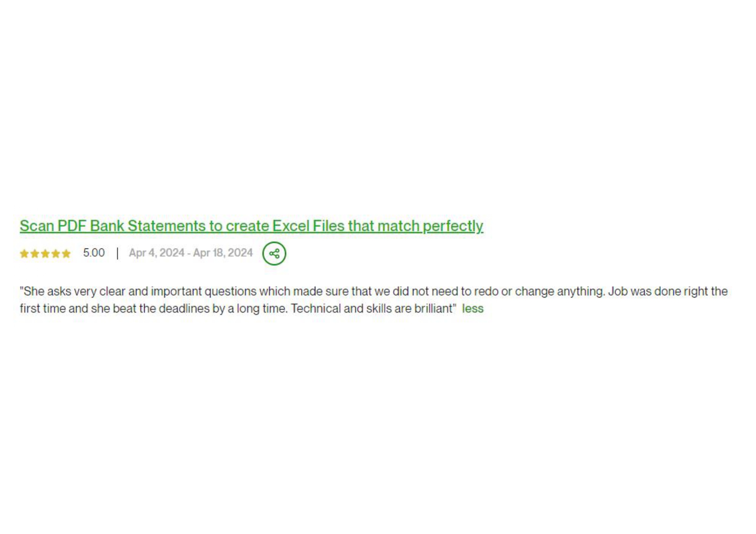Image resolution: width=756 pixels, height=534 pixels.
Task: Click the review text starting "She asks very clear"
Action: pyautogui.click(x=373, y=300)
